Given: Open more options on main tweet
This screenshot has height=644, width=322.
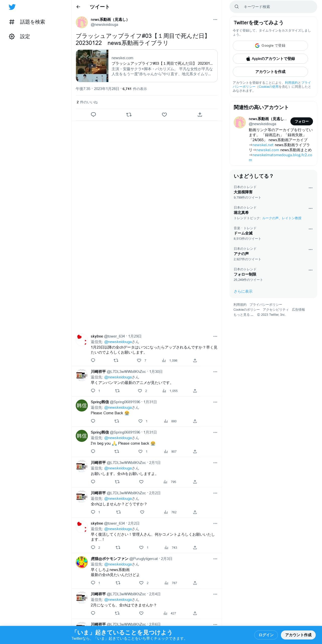Looking at the screenshot, I should pyautogui.click(x=215, y=20).
